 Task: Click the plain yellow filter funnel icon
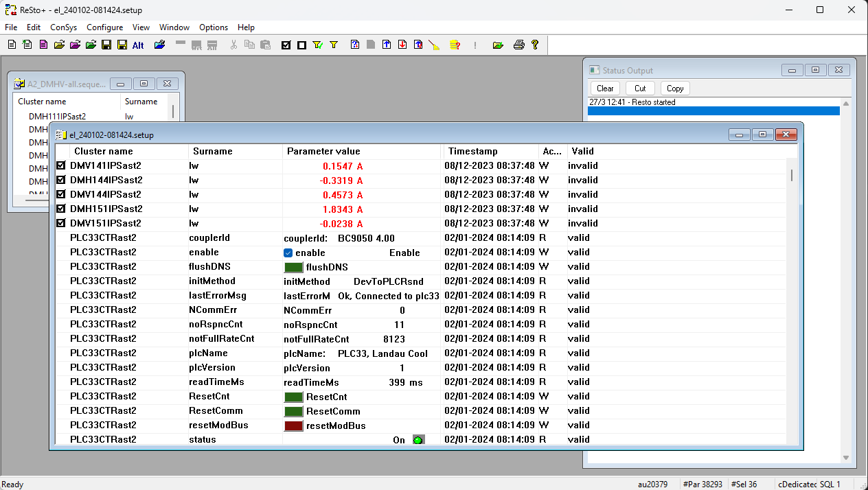pos(334,45)
